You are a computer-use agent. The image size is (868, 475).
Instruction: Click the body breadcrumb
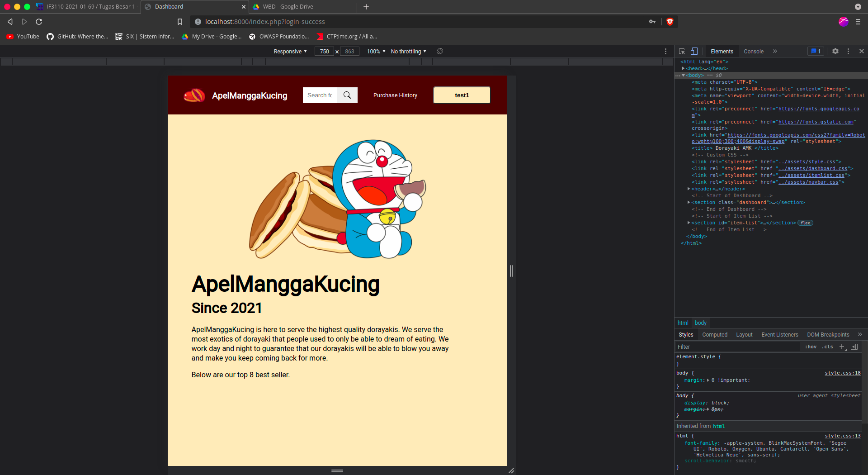coord(700,323)
